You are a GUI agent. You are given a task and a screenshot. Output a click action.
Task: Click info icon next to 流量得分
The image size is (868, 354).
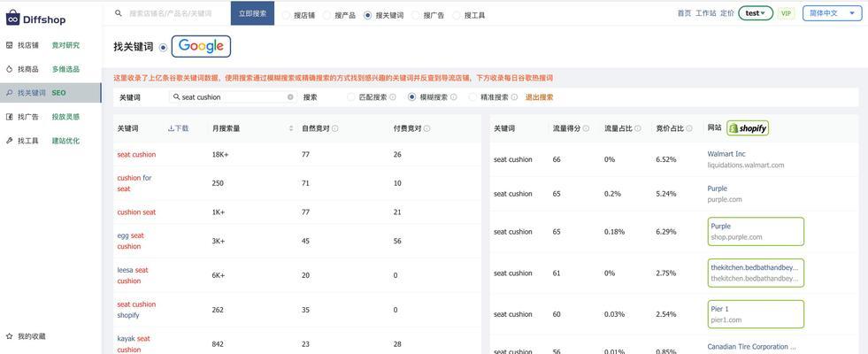pyautogui.click(x=587, y=128)
